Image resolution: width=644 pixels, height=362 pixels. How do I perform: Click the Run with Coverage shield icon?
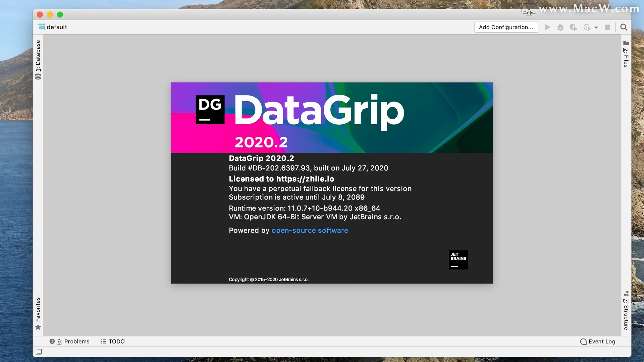pyautogui.click(x=574, y=27)
